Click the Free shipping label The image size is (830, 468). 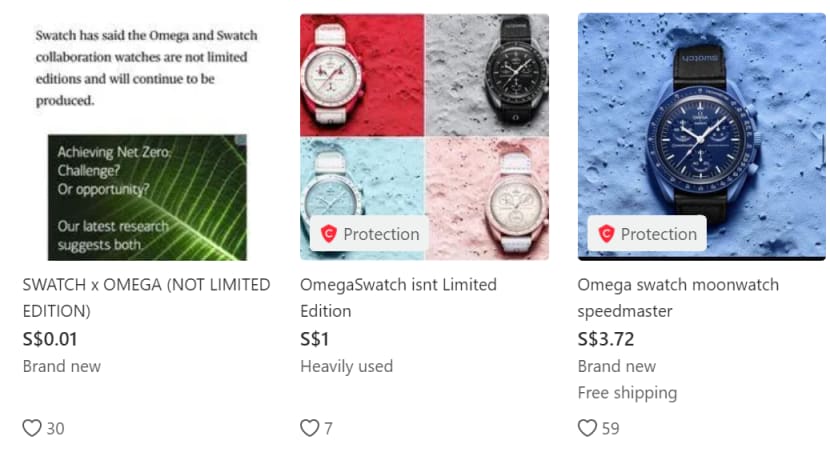click(x=627, y=392)
